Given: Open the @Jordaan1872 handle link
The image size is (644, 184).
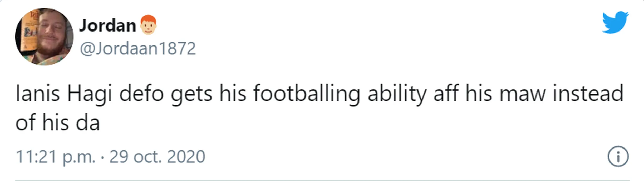Looking at the screenshot, I should (x=138, y=48).
